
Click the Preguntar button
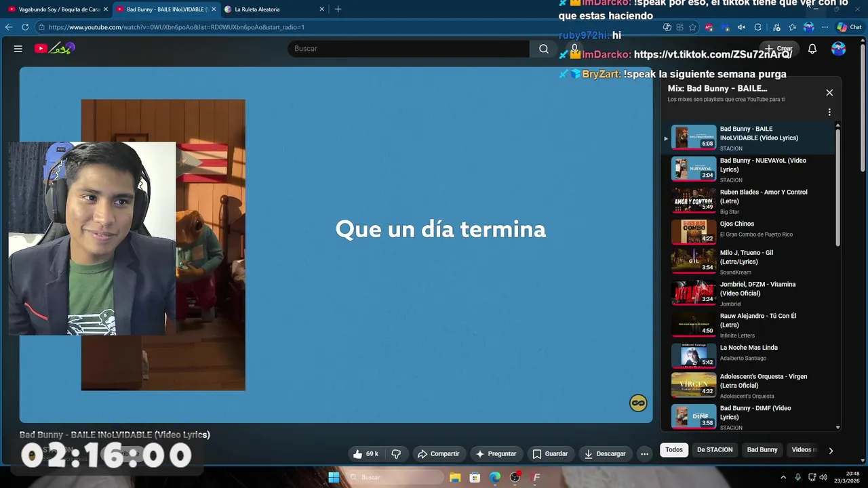coord(496,454)
